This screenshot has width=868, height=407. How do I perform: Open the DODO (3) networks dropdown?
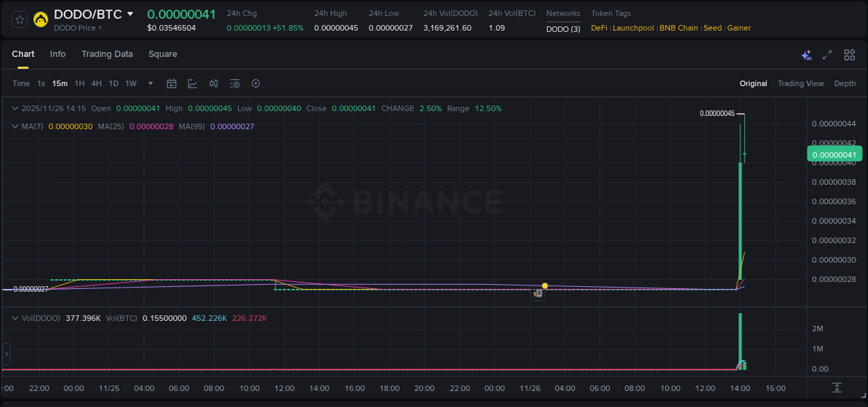click(x=563, y=29)
